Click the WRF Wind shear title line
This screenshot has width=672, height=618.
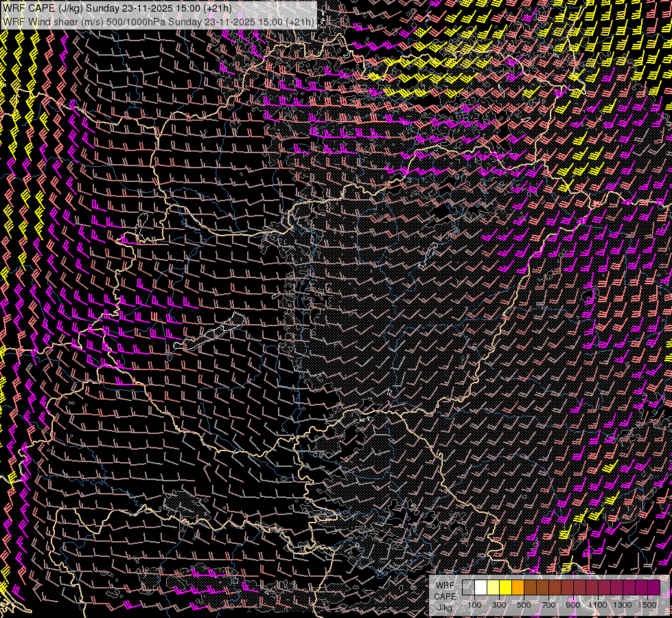pyautogui.click(x=158, y=21)
